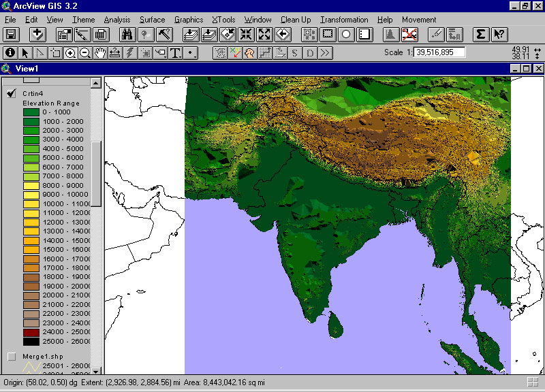
Task: Click the Sigma statistics icon
Action: tap(480, 34)
